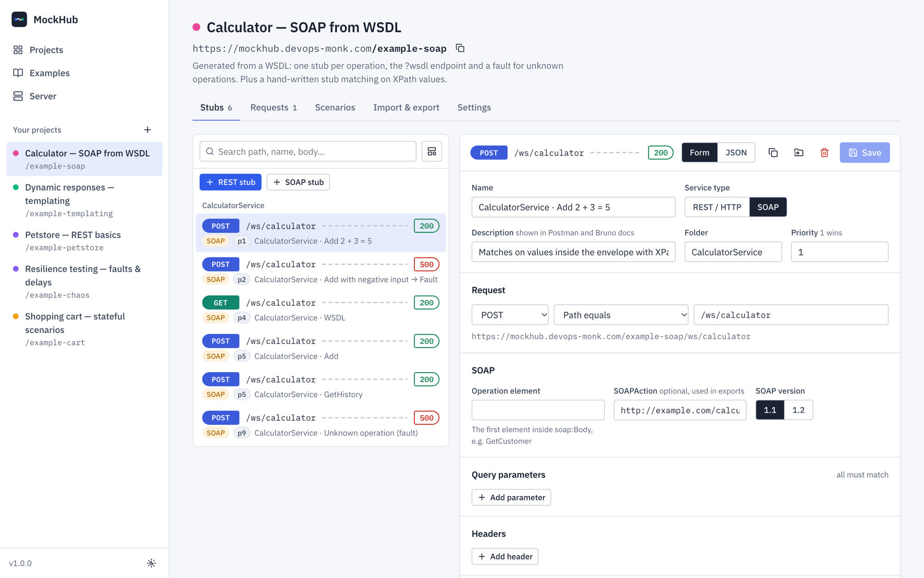Viewport: 924px width, 578px height.
Task: Click the move stub icon next to trash
Action: [799, 153]
